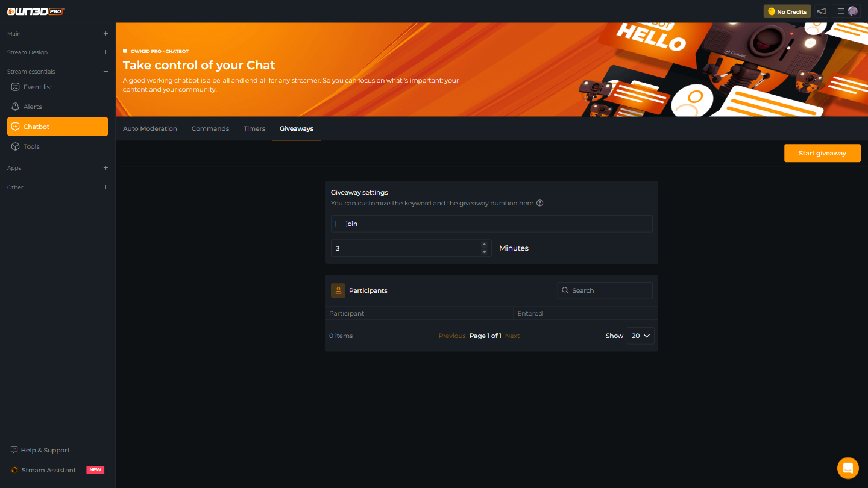868x488 pixels.
Task: Open the announcements megaphone icon
Action: coord(821,11)
